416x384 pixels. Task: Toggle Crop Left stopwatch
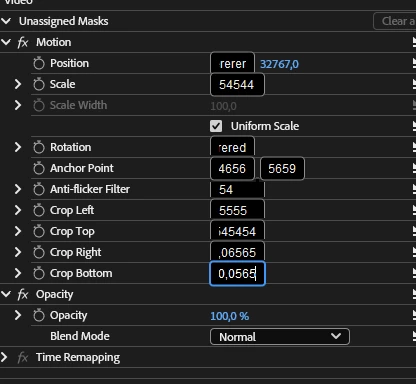[x=39, y=210]
